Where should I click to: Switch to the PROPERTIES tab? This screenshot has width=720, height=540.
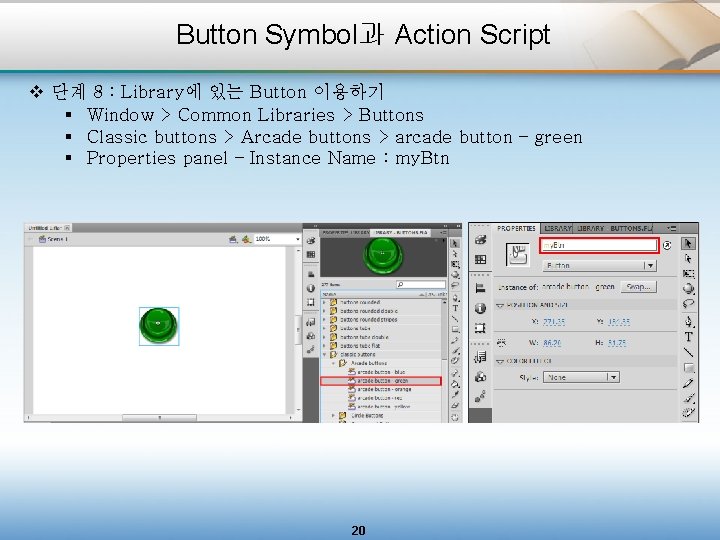[516, 228]
